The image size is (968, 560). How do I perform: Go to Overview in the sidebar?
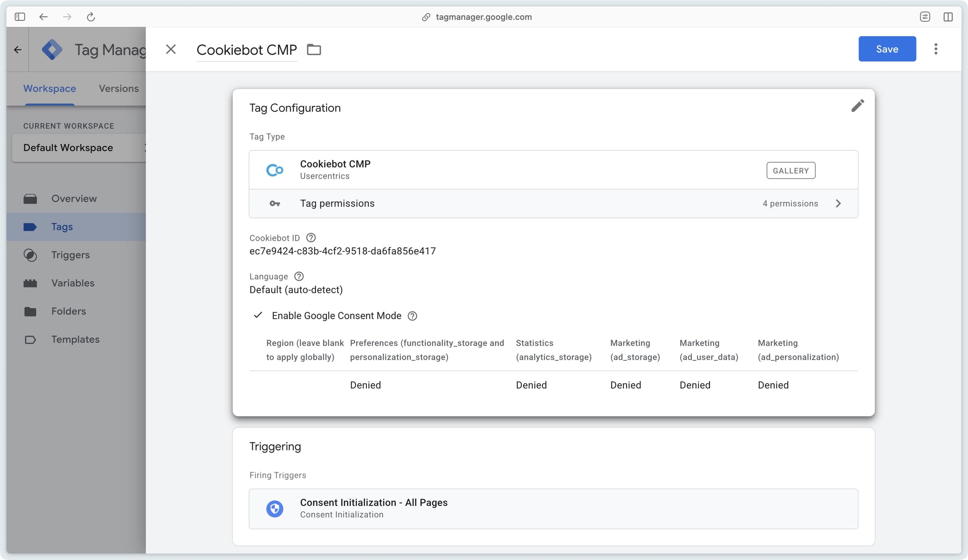(x=76, y=198)
